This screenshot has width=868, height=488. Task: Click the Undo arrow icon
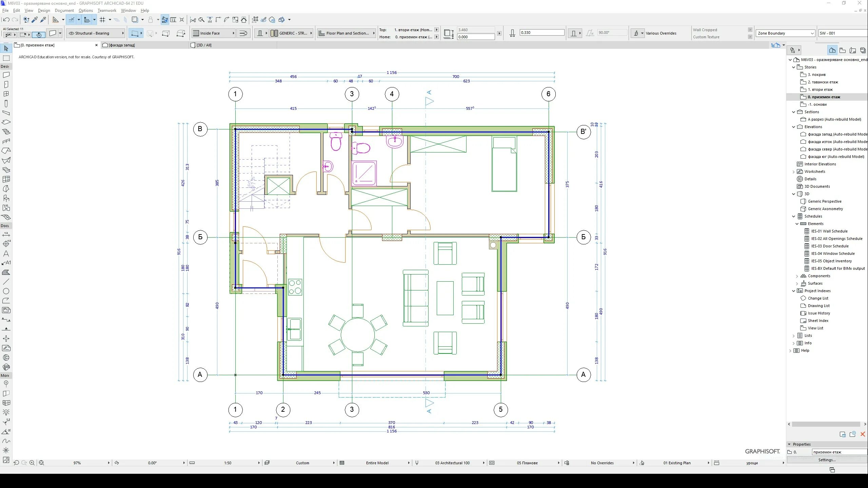pyautogui.click(x=6, y=20)
